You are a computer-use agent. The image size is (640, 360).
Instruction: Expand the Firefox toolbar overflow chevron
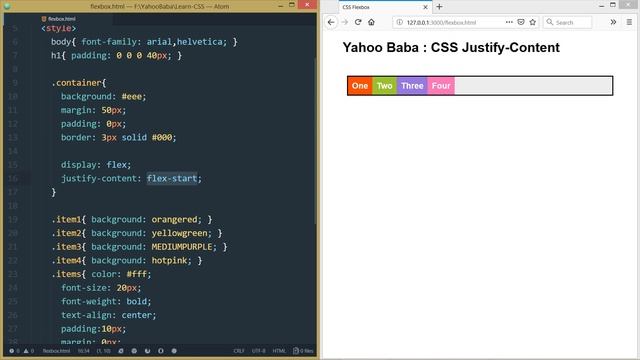point(613,22)
